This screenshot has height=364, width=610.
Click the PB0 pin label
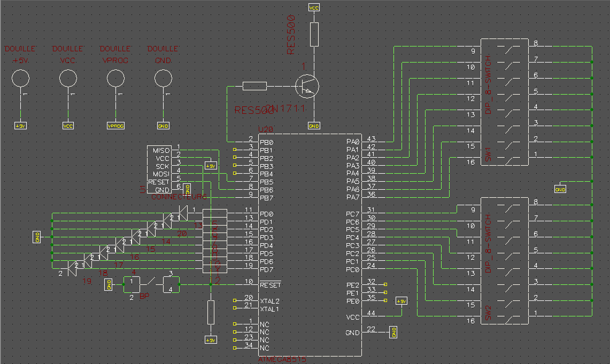tap(266, 143)
